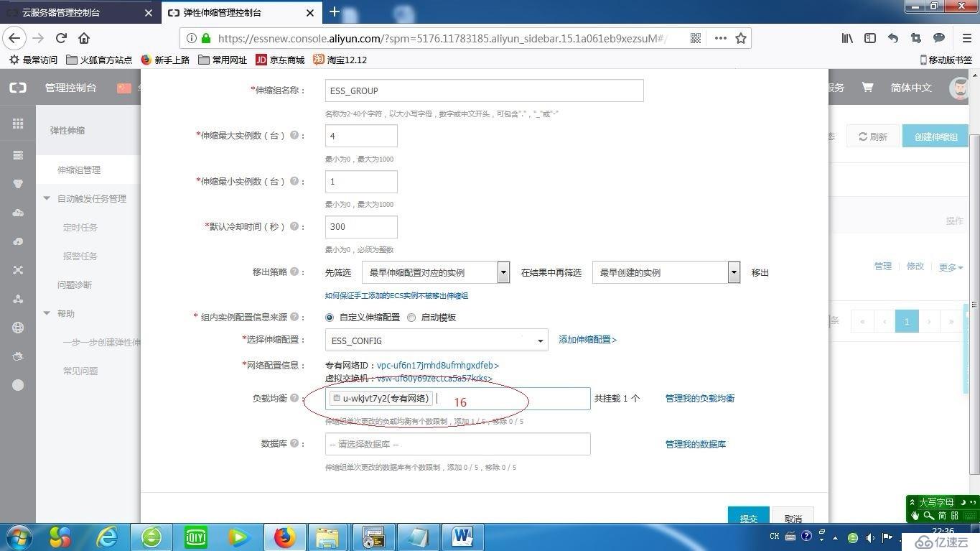Open 问题诊断 in the sidebar
The width and height of the screenshot is (980, 551).
[75, 285]
